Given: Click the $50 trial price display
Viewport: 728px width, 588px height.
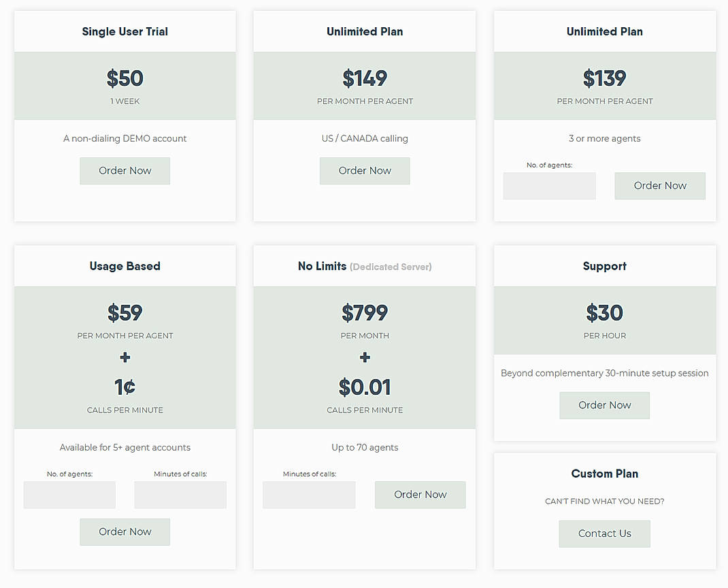Looking at the screenshot, I should click(x=125, y=78).
